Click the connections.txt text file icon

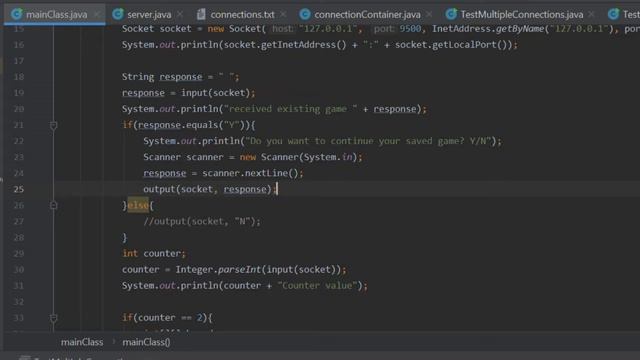(x=201, y=14)
